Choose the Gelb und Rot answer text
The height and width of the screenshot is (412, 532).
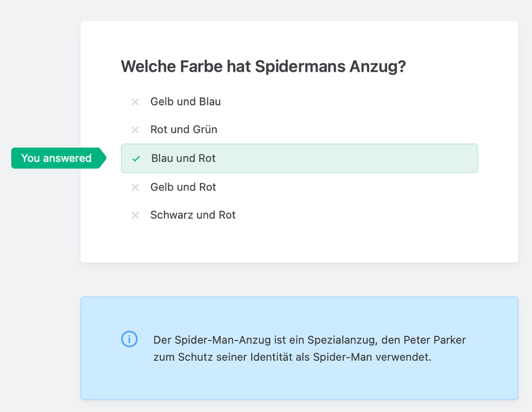coord(183,187)
